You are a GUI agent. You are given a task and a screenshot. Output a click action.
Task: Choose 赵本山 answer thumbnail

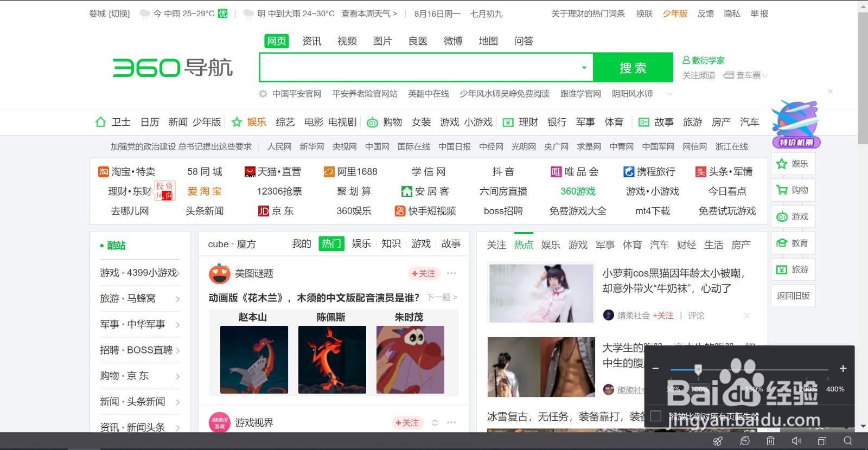tap(254, 359)
